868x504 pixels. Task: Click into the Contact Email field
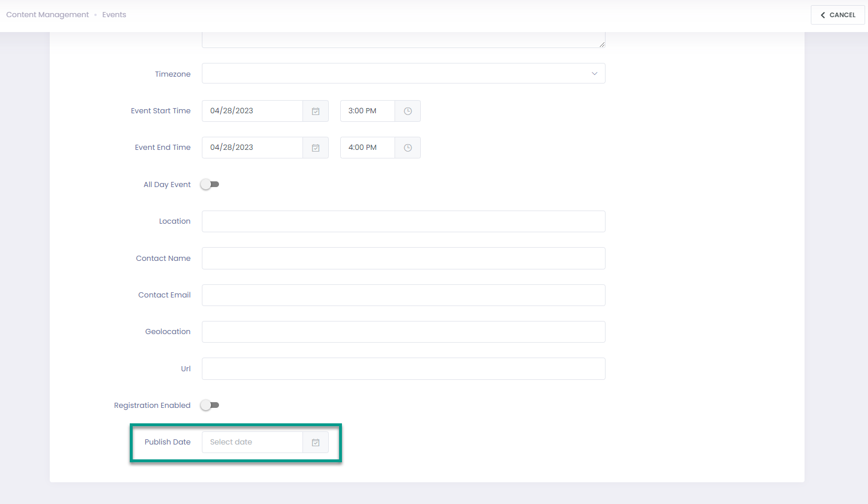pos(403,295)
